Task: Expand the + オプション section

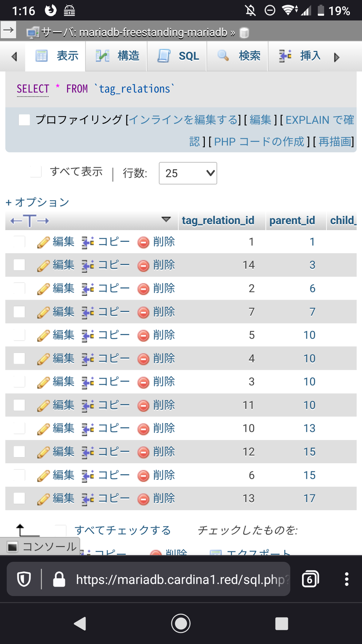Action: pos(37,202)
